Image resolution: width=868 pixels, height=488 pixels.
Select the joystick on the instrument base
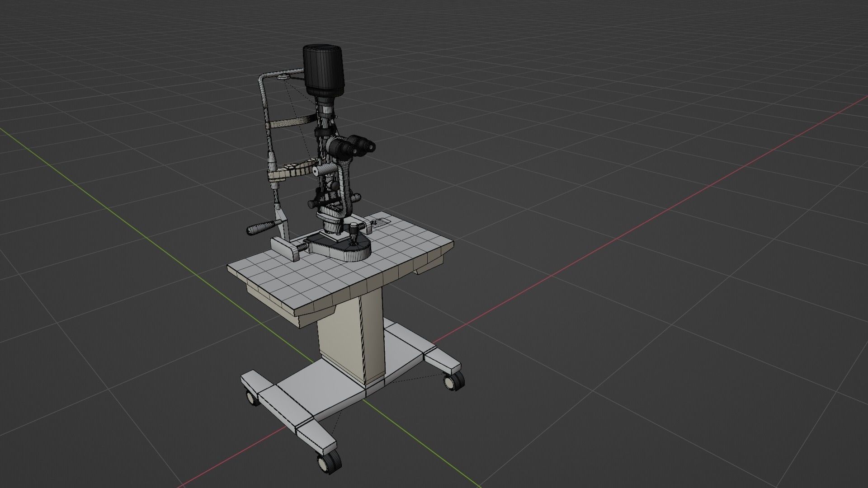pos(354,234)
